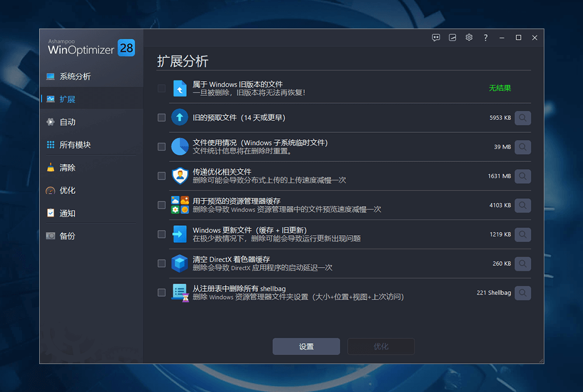Enable the 文件使用情况 checkbox
The height and width of the screenshot is (392, 583).
click(x=161, y=146)
